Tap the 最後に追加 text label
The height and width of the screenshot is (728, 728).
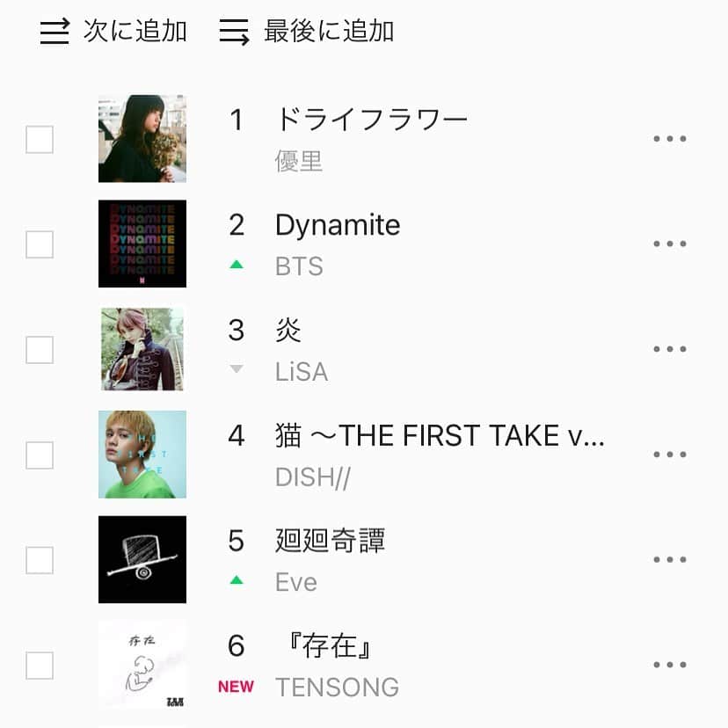tap(329, 32)
